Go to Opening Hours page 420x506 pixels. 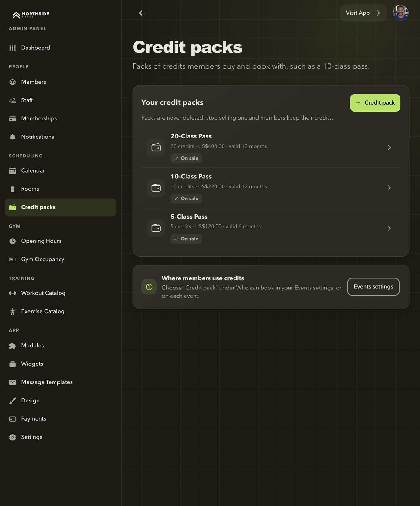[x=60, y=241]
